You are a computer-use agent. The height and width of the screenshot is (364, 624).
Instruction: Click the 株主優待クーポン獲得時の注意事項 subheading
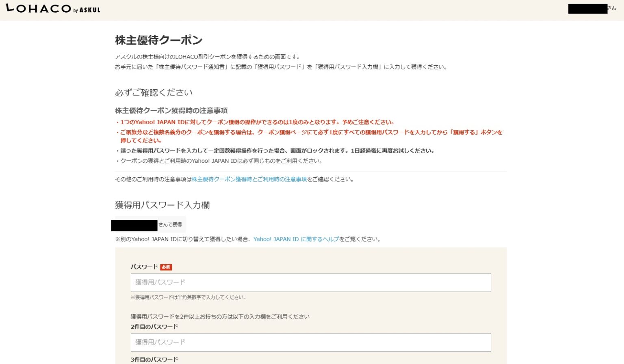pos(171,110)
